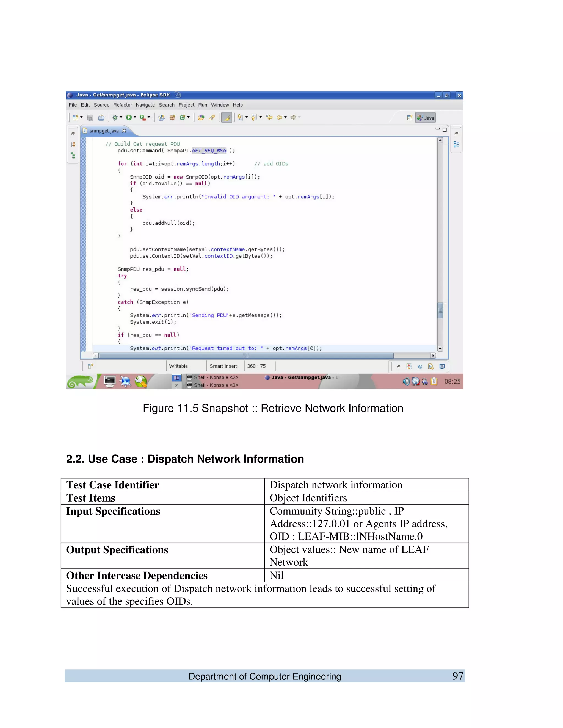Click the Open Type icon
563x728 pixels.
pos(201,117)
